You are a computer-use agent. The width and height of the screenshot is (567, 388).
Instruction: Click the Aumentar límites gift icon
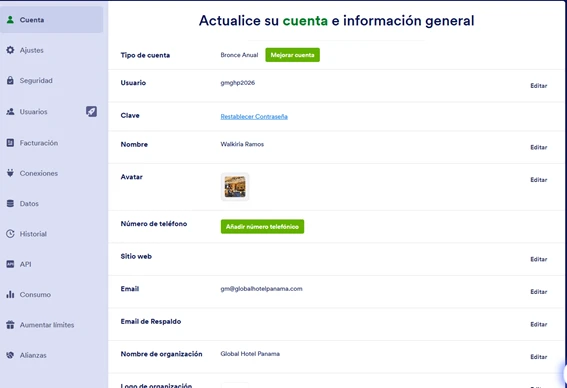(x=10, y=325)
